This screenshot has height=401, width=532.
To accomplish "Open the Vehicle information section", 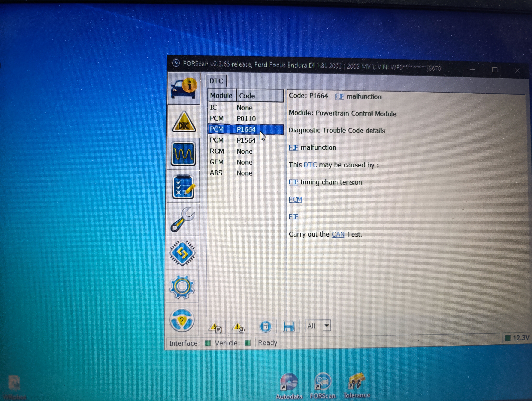I will point(184,89).
